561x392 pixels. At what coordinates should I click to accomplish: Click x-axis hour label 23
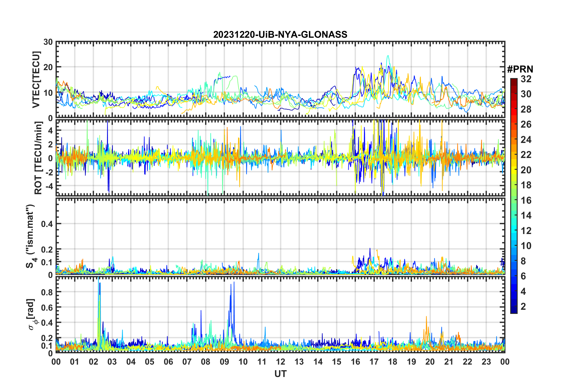pos(486,362)
